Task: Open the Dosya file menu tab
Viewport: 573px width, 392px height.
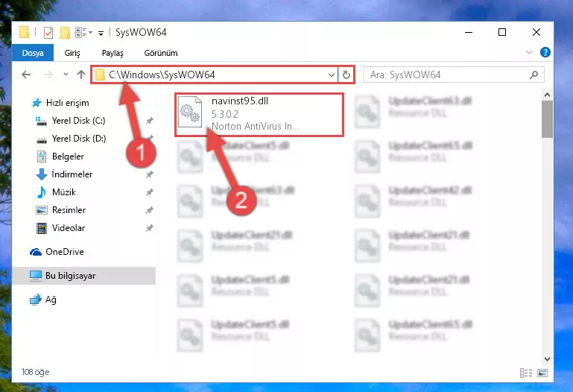Action: tap(33, 53)
